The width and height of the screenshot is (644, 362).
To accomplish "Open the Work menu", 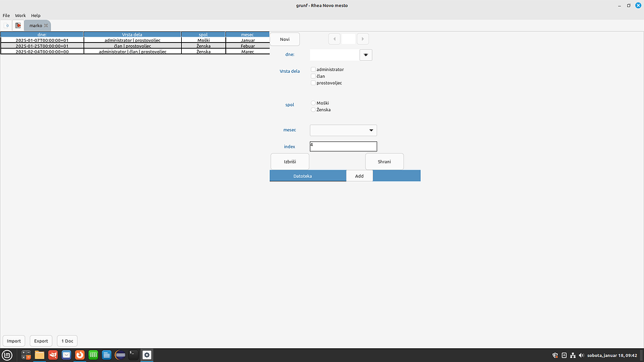I will pyautogui.click(x=19, y=15).
